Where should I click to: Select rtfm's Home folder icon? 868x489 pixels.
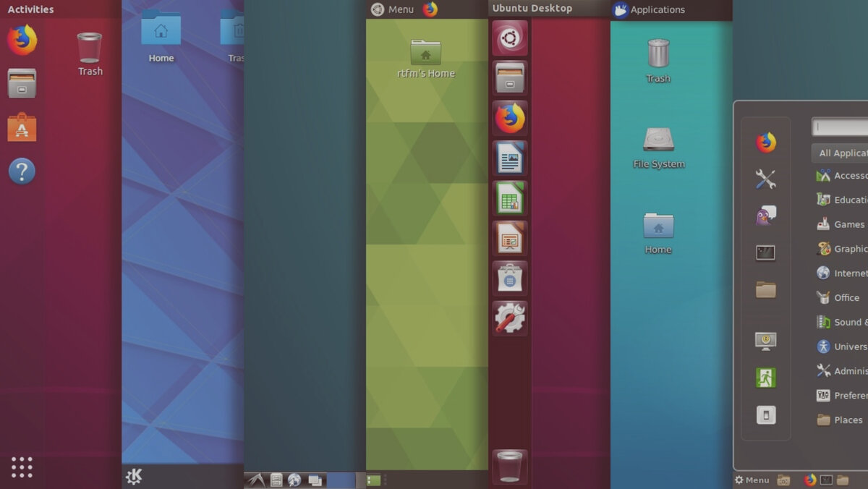425,59
